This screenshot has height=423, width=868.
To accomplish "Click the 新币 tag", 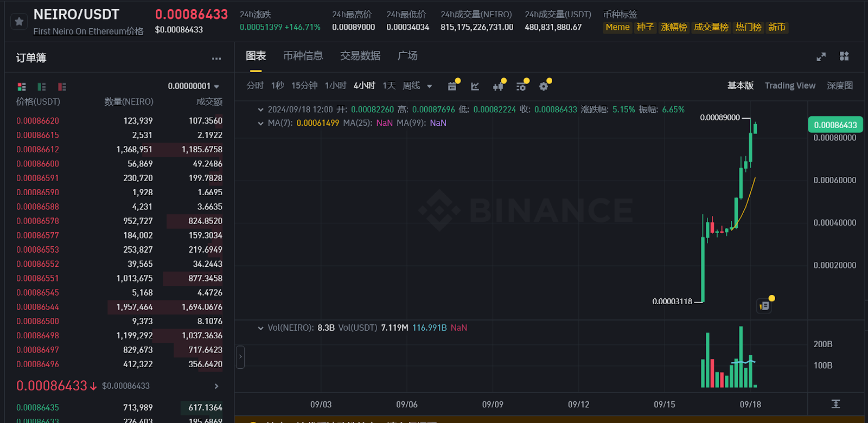I will pos(777,27).
